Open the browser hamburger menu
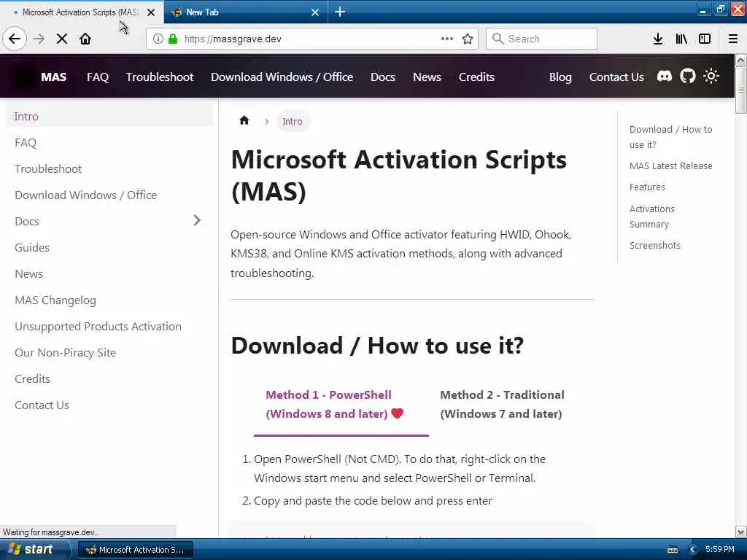 pos(733,39)
